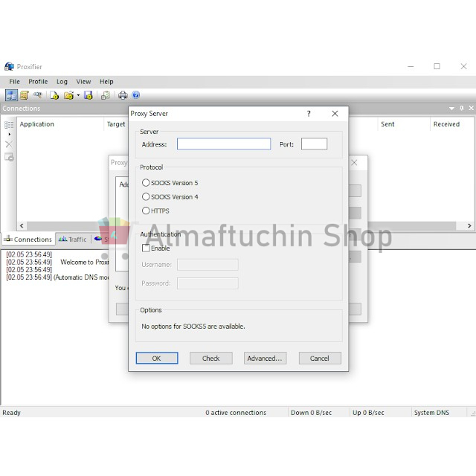This screenshot has height=476, width=476.
Task: Save profile toolbar icon
Action: tap(89, 95)
